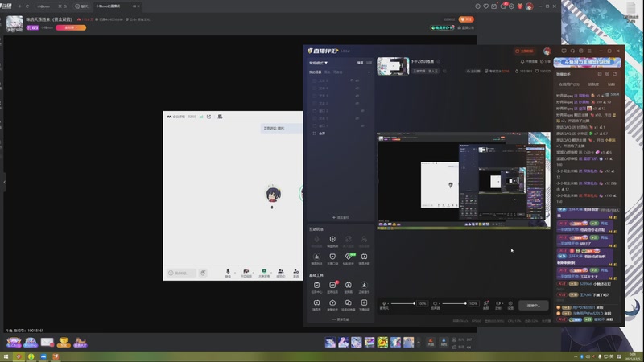
Task: Open microphone device dropdown arrow
Action: click(x=388, y=304)
